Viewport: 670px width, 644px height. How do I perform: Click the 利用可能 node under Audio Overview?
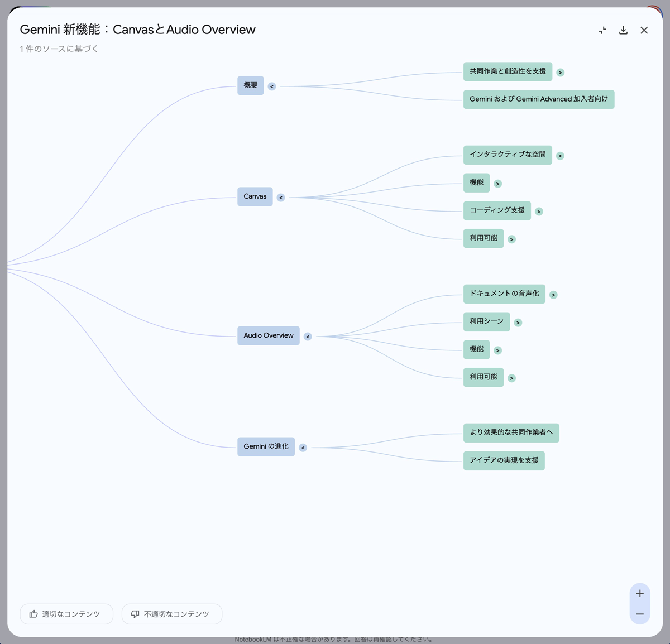pos(484,377)
